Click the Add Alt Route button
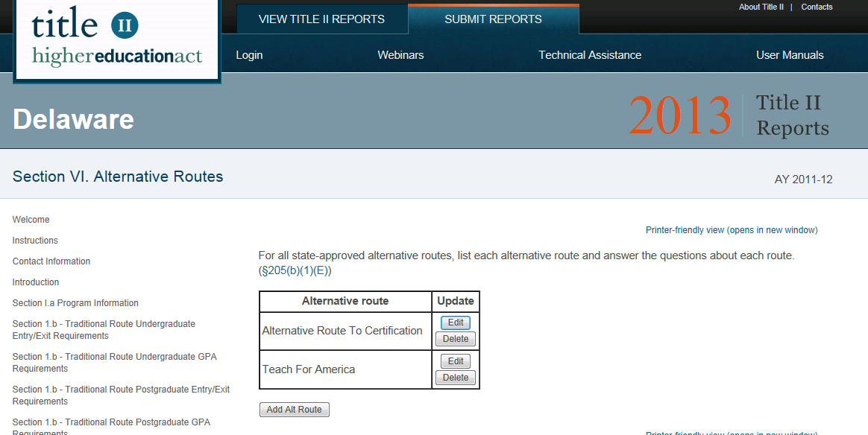The image size is (868, 435). coord(295,410)
